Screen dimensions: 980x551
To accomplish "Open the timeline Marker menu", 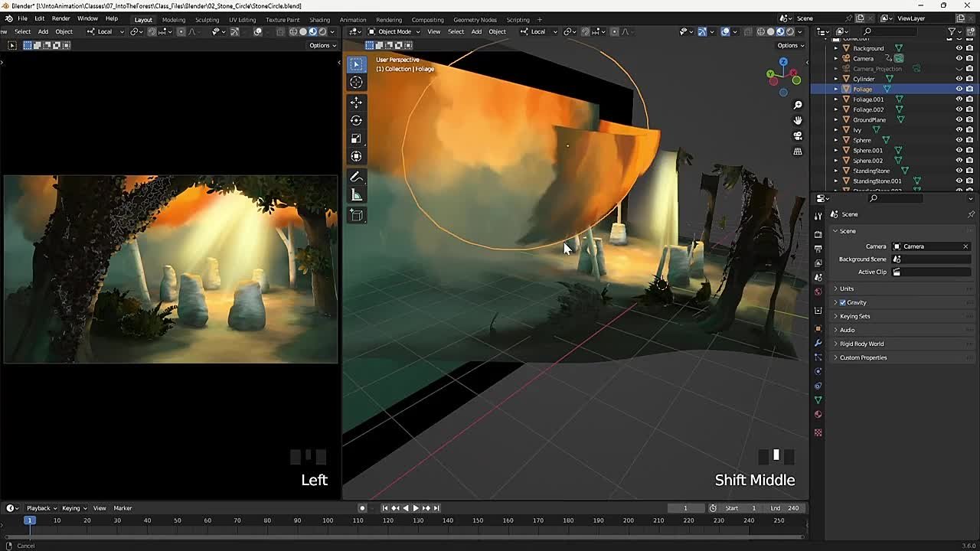I will pos(122,508).
